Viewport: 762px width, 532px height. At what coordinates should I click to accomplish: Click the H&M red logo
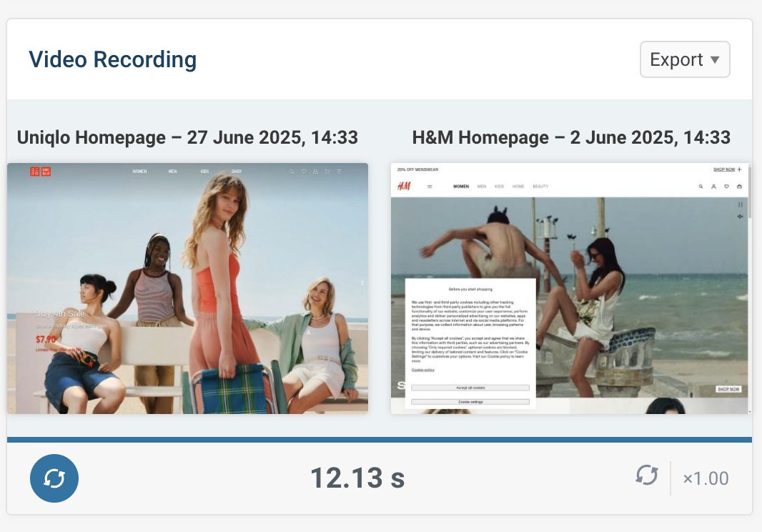pyautogui.click(x=404, y=186)
